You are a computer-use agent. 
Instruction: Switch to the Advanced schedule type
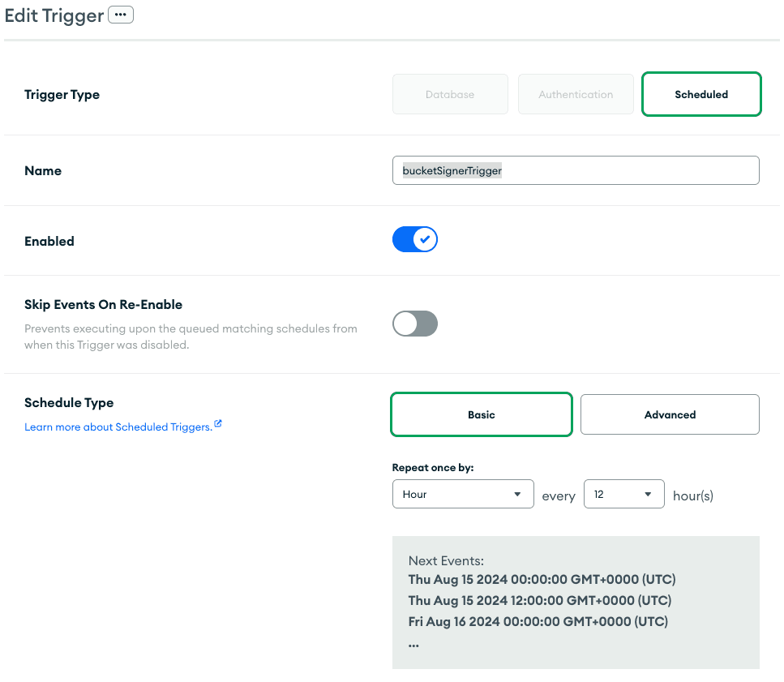pos(670,414)
